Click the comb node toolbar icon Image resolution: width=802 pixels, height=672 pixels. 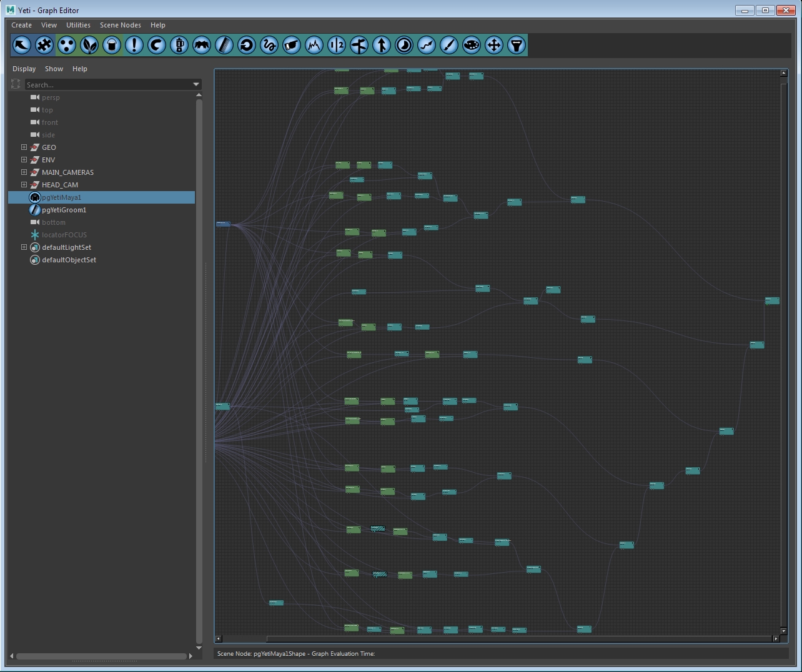[224, 45]
